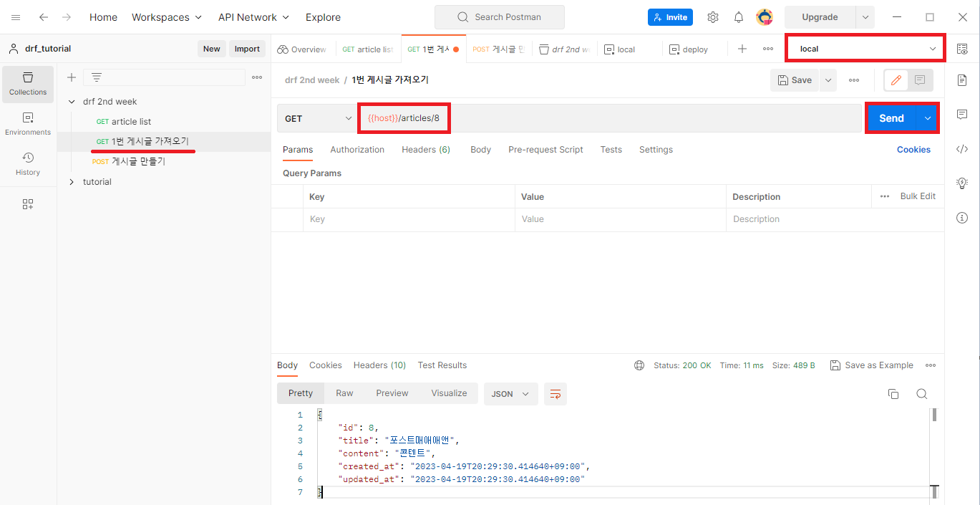980x505 pixels.
Task: Click the Save button
Action: click(x=795, y=80)
